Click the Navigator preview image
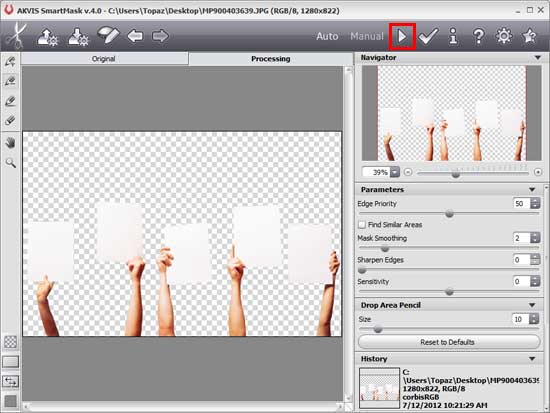Image resolution: width=550 pixels, height=413 pixels. click(x=452, y=113)
